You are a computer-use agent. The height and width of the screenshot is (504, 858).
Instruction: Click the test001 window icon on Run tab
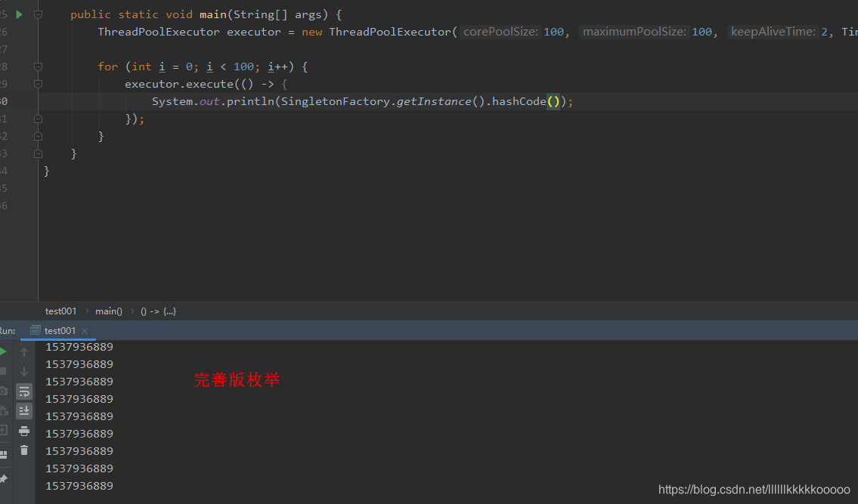pos(35,330)
